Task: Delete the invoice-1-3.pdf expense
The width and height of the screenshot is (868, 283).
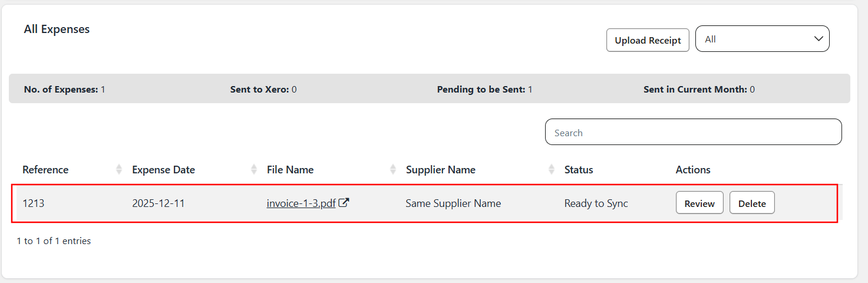Action: pyautogui.click(x=752, y=203)
